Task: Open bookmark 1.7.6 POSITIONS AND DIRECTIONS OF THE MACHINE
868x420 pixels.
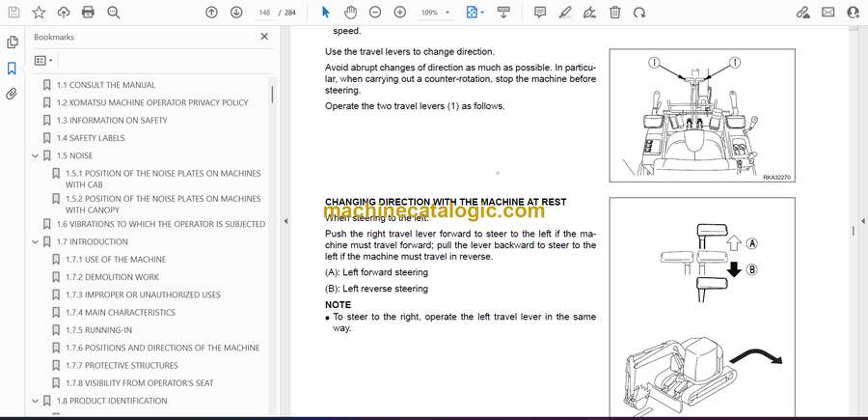Action: tap(162, 348)
